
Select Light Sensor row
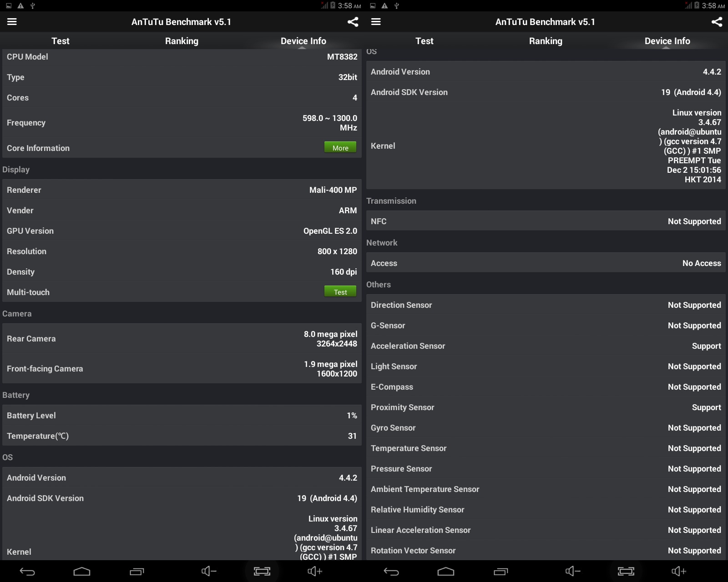546,366
